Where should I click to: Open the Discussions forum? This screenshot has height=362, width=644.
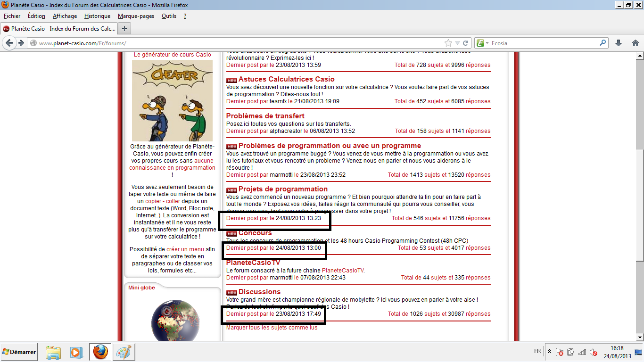click(259, 292)
